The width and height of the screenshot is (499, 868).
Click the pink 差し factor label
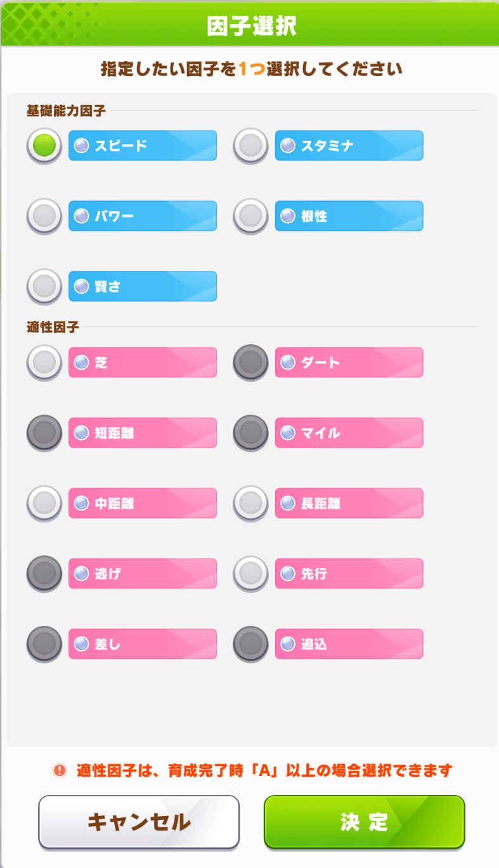click(143, 644)
